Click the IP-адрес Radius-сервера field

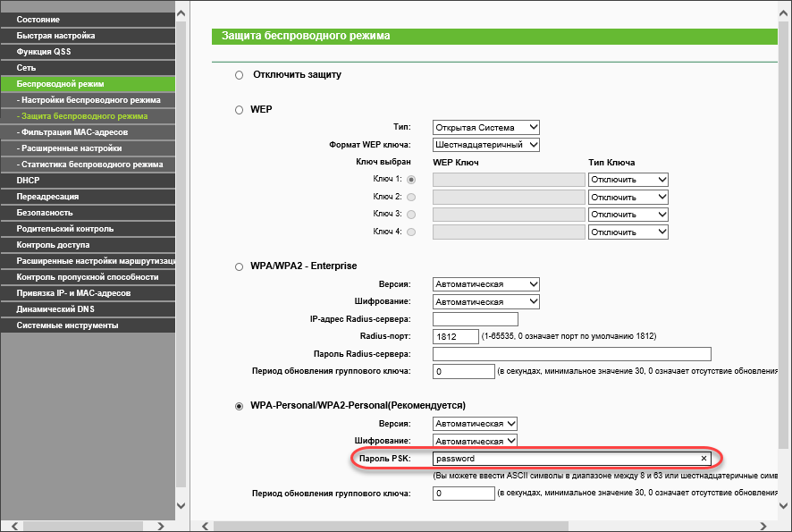475,319
